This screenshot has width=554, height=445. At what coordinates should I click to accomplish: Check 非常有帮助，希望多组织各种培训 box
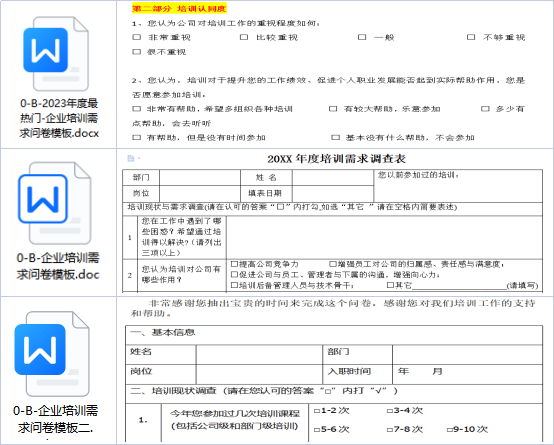tap(136, 109)
